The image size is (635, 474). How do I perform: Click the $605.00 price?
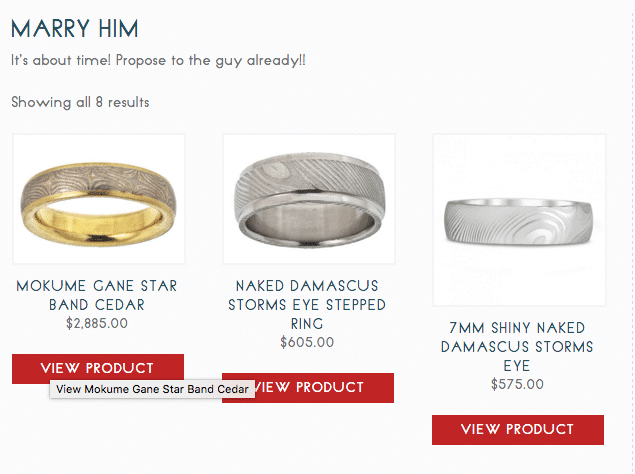(307, 342)
